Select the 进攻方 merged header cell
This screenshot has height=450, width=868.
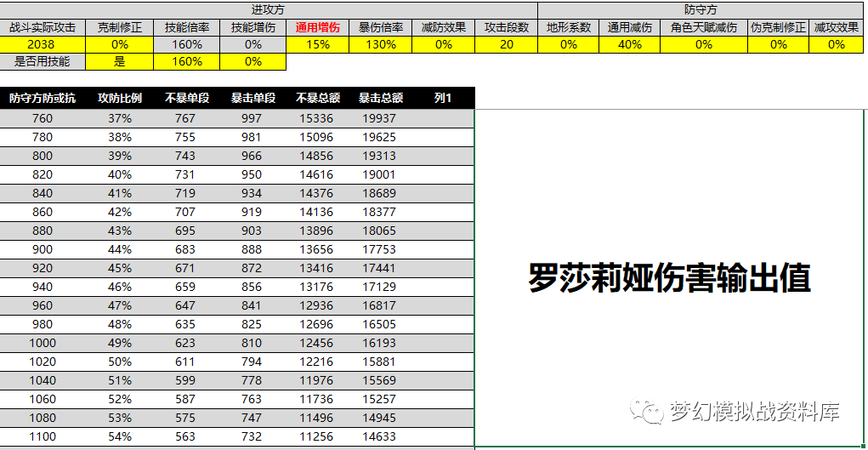[269, 10]
